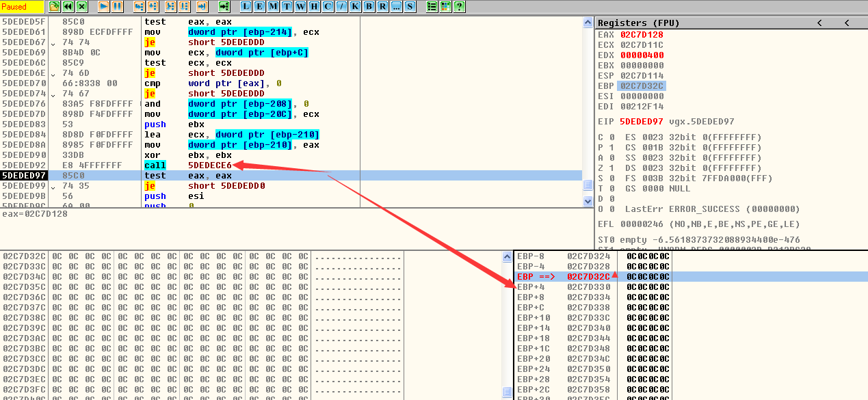This screenshot has width=868, height=400.
Task: Open the Source window (S button)
Action: (x=410, y=7)
